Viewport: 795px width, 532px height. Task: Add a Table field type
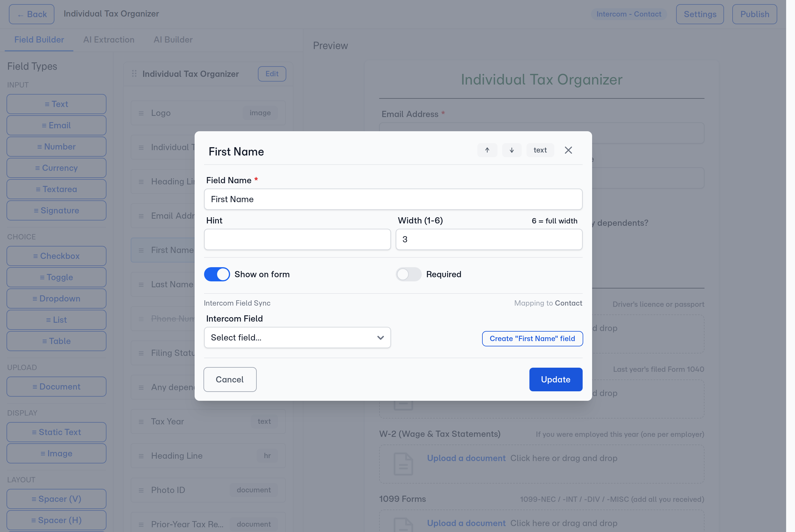coord(56,341)
